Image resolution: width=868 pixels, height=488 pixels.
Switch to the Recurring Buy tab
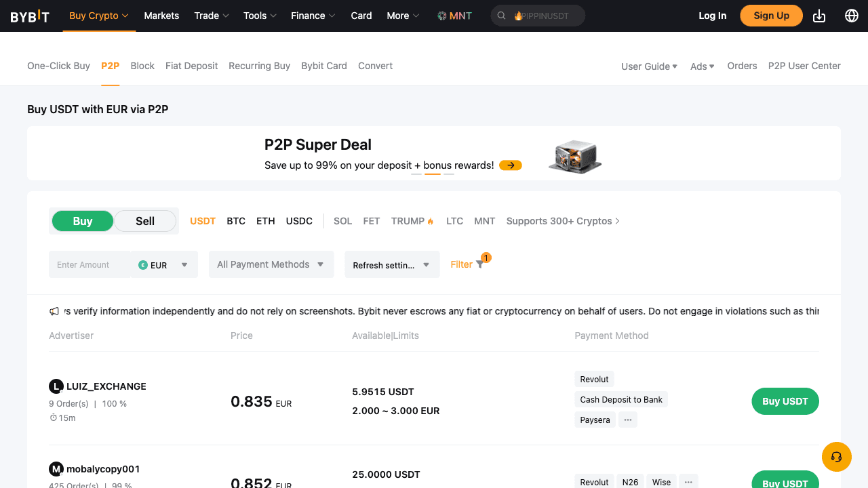[x=259, y=66]
